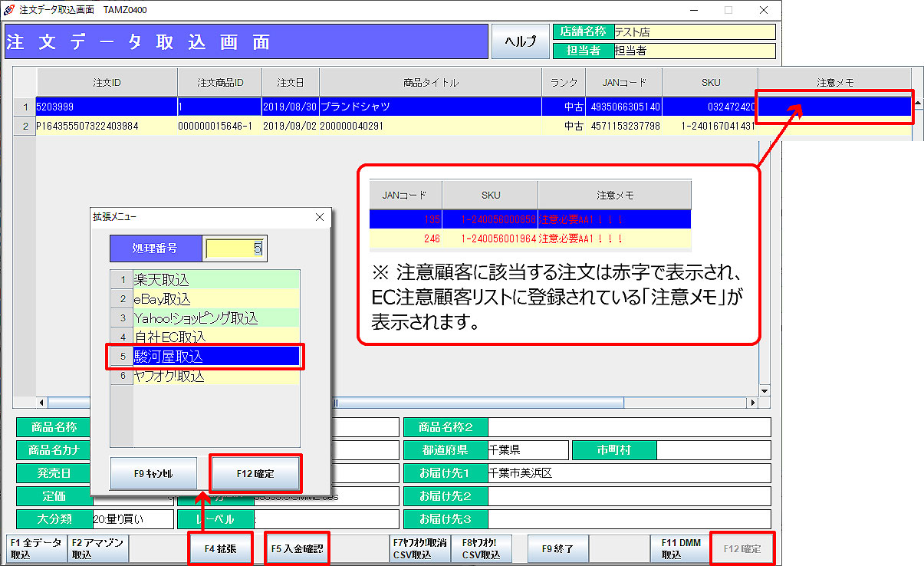924x566 pixels.
Task: Choose 駿河屋取込 in the list
Action: (x=215, y=357)
